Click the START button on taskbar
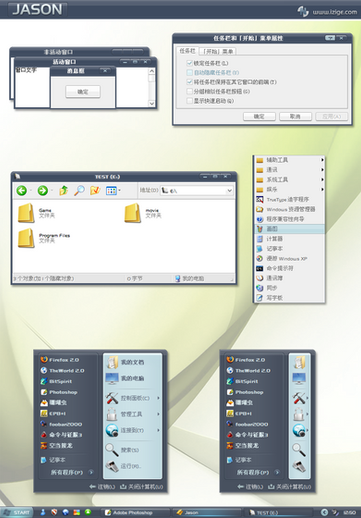The width and height of the screenshot is (361, 518). pyautogui.click(x=17, y=512)
